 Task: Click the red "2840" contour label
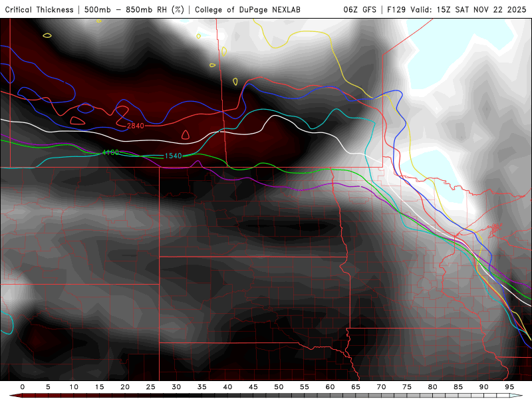click(136, 126)
